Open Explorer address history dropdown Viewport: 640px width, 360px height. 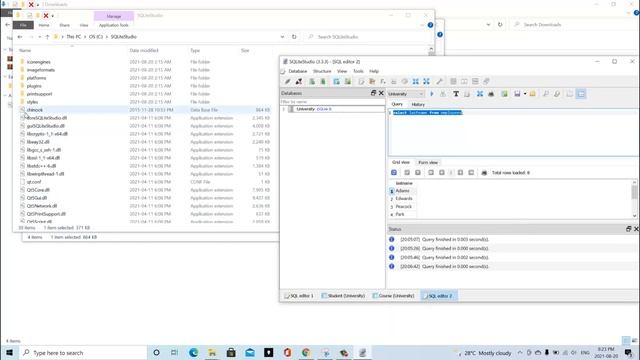282,37
